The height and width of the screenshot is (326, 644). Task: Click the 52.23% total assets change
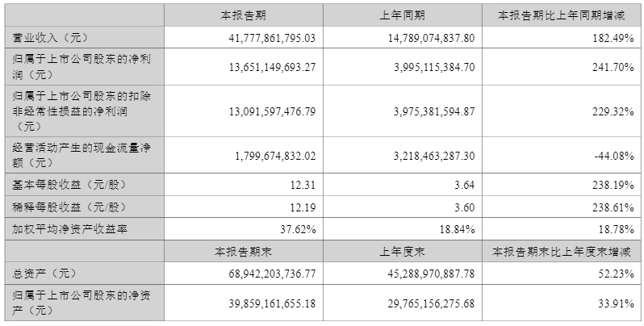point(617,274)
